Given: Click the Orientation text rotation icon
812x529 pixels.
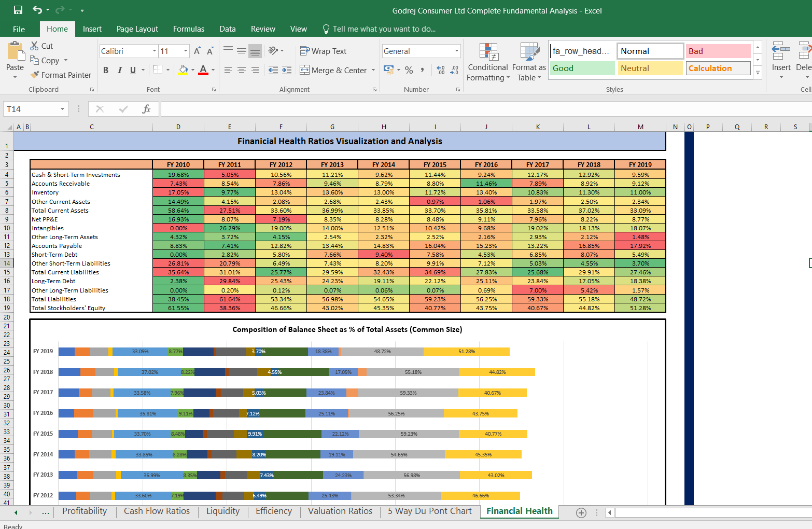Looking at the screenshot, I should 274,51.
